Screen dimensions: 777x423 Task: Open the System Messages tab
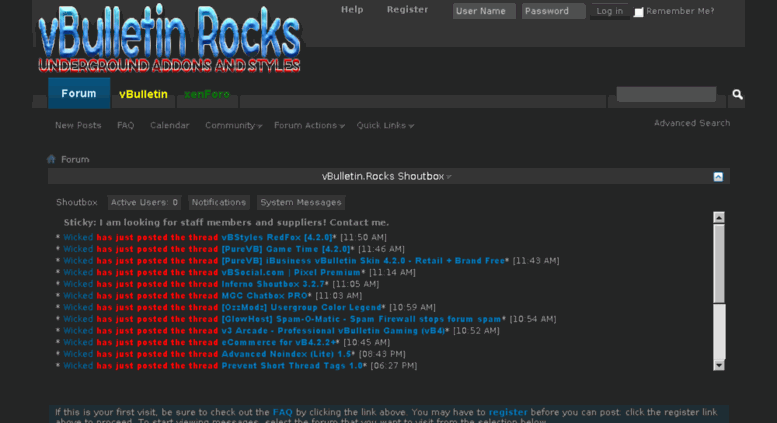(x=301, y=202)
